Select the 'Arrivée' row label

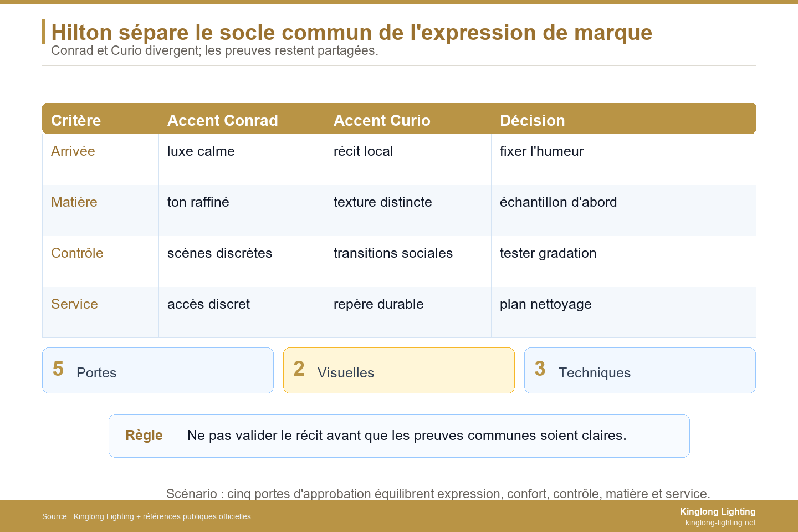click(x=73, y=151)
